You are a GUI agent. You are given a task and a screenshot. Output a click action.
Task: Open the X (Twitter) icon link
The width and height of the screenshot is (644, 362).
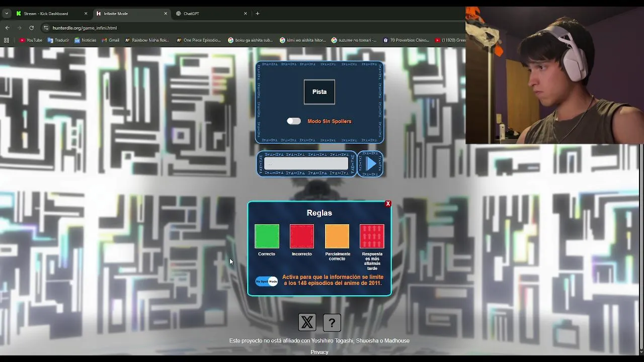[307, 322]
